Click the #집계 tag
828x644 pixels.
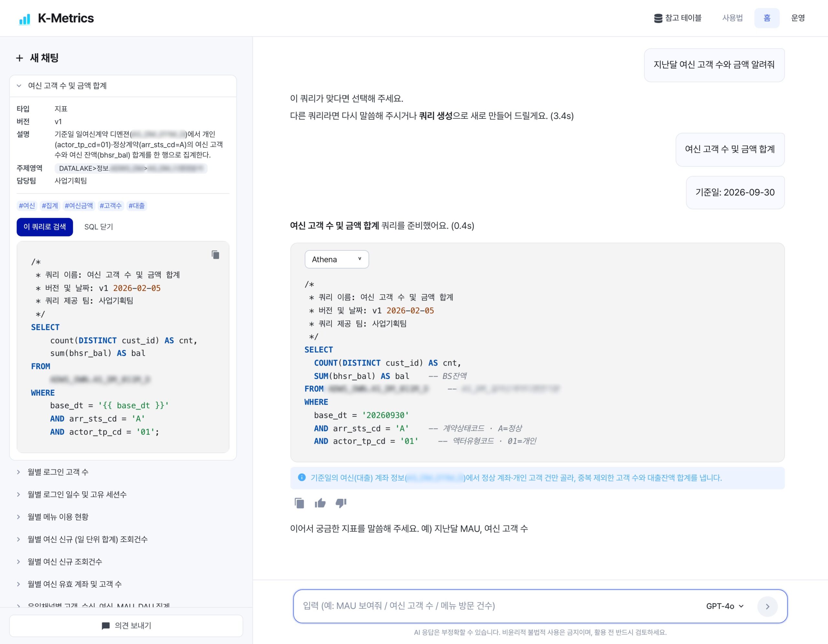pos(50,206)
